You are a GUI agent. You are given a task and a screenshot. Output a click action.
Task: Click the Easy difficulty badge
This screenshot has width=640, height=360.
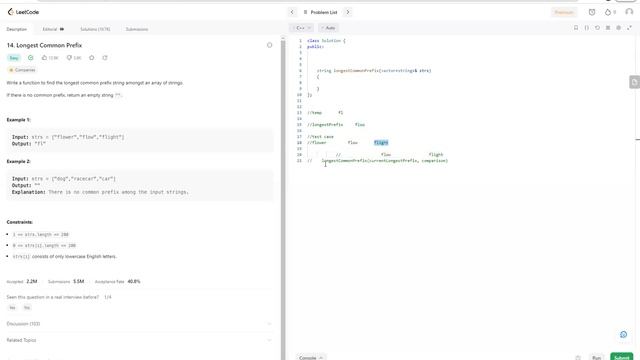[14, 58]
